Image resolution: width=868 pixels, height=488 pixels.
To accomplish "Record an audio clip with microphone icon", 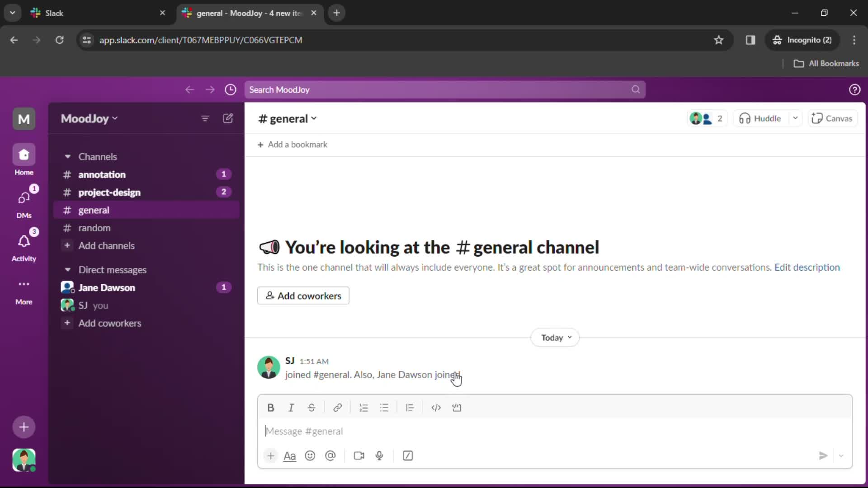I will [x=379, y=455].
